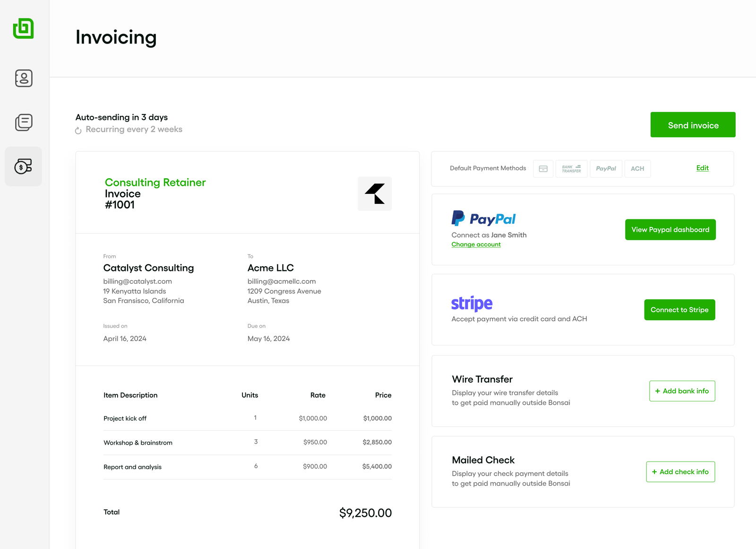The image size is (756, 549).
Task: Add bank info for Wire Transfer
Action: pos(682,391)
